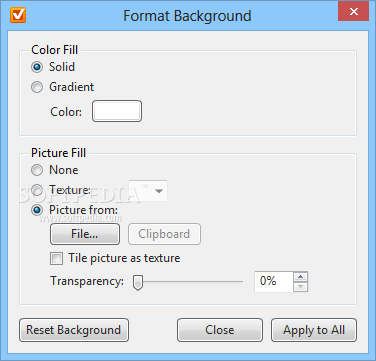Enable Tile picture as texture
The height and width of the screenshot is (361, 376).
[x=56, y=258]
